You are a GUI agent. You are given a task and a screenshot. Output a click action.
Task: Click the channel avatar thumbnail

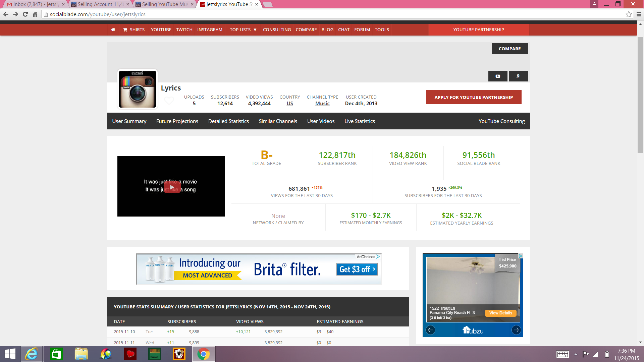pos(138,89)
